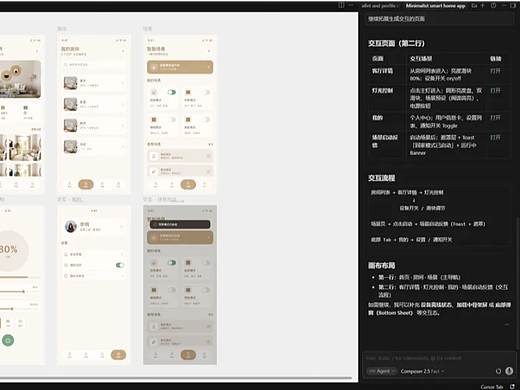This screenshot has height=390, width=520.
Task: Expand the third settings row chevron on profile screen
Action: click(x=122, y=276)
